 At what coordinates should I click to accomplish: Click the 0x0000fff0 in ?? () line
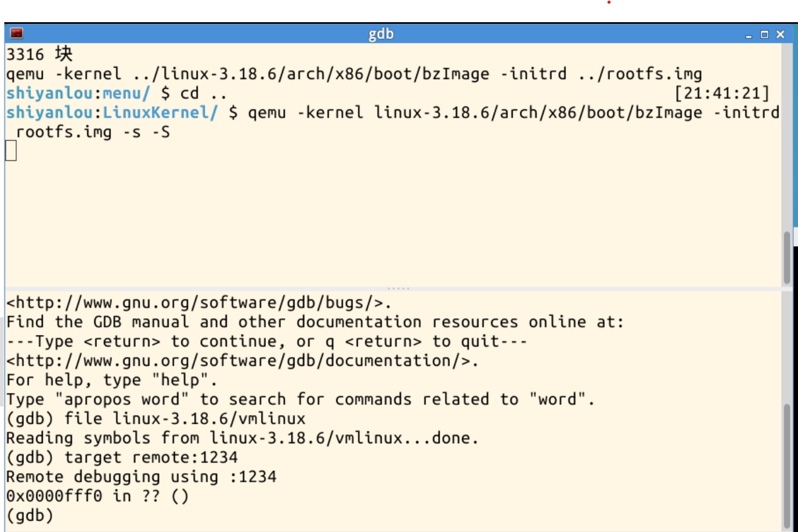(x=97, y=496)
